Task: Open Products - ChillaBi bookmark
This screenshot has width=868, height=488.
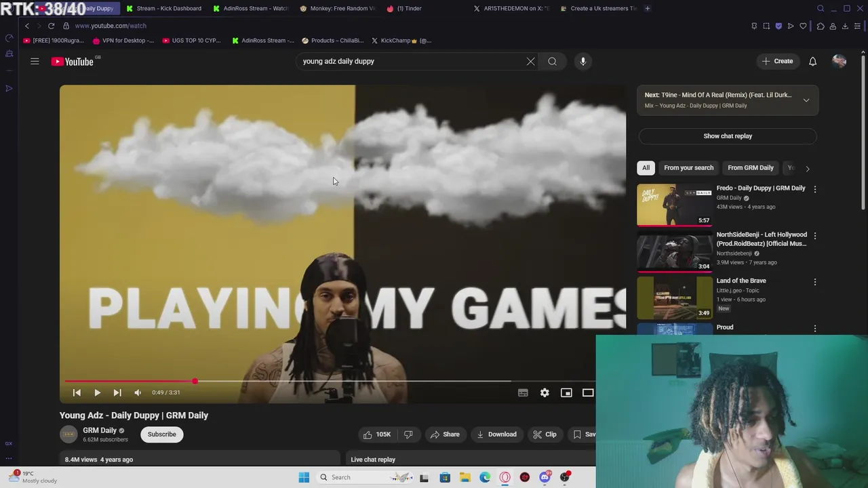Action: coord(332,41)
